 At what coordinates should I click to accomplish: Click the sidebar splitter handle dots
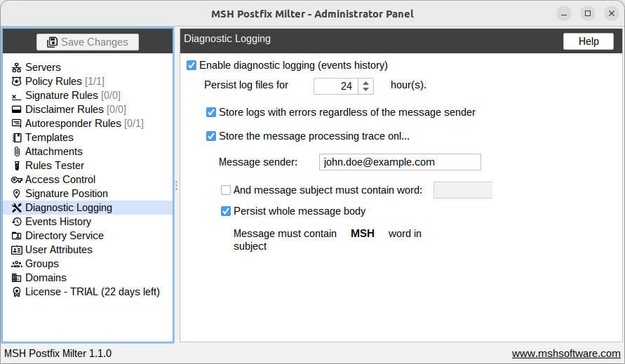(x=176, y=185)
